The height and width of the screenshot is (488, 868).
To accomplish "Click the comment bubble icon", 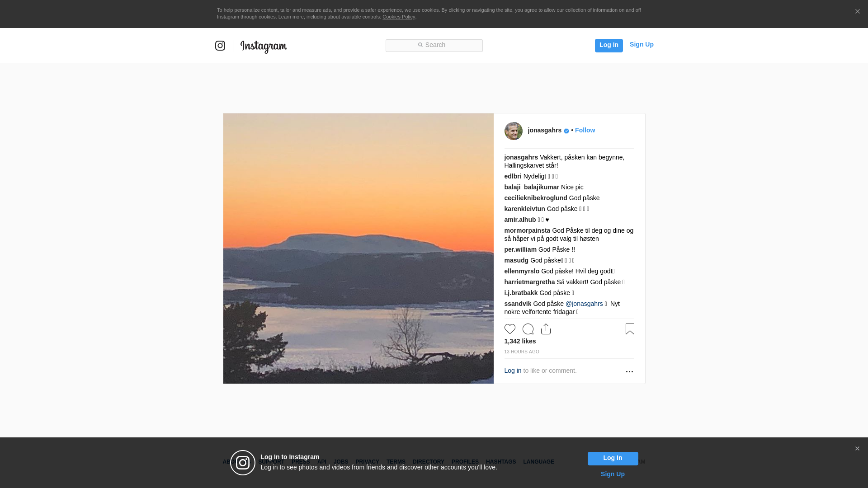I will pos(528,329).
